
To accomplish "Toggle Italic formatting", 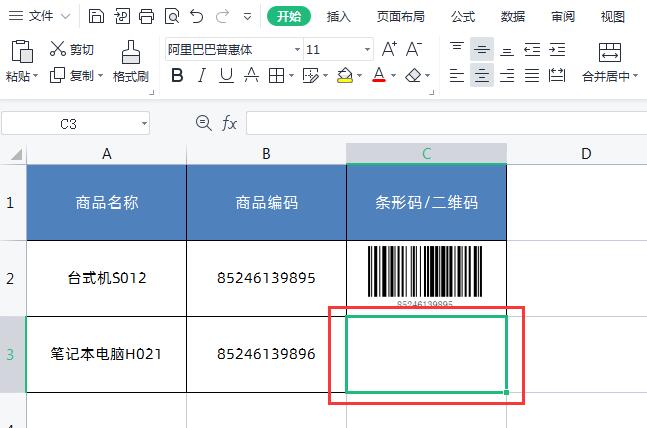I will click(202, 76).
